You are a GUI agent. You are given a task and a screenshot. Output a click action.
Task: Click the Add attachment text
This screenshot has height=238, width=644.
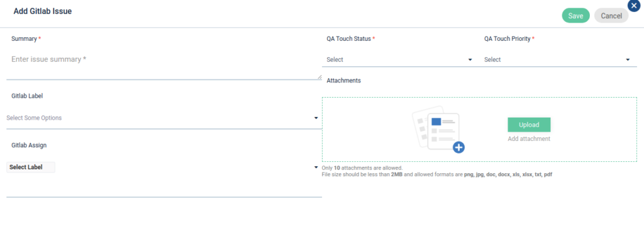[x=529, y=139]
